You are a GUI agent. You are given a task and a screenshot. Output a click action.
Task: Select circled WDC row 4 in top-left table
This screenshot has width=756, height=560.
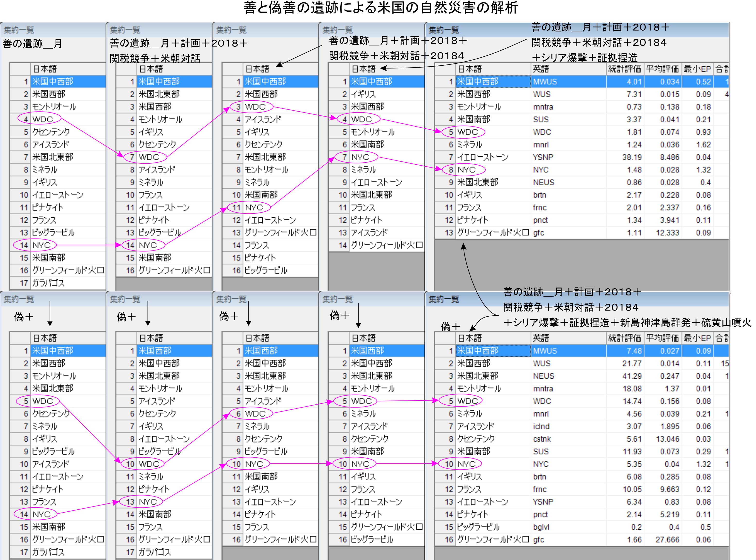(x=43, y=119)
